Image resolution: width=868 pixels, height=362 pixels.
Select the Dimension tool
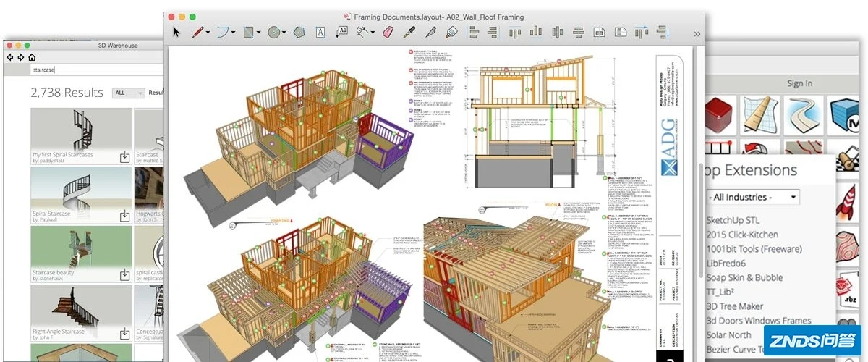pyautogui.click(x=364, y=32)
